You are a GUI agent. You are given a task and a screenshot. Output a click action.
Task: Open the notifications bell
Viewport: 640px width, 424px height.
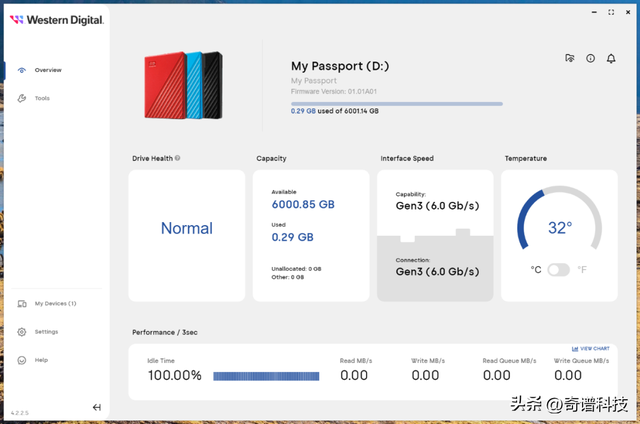coord(610,58)
